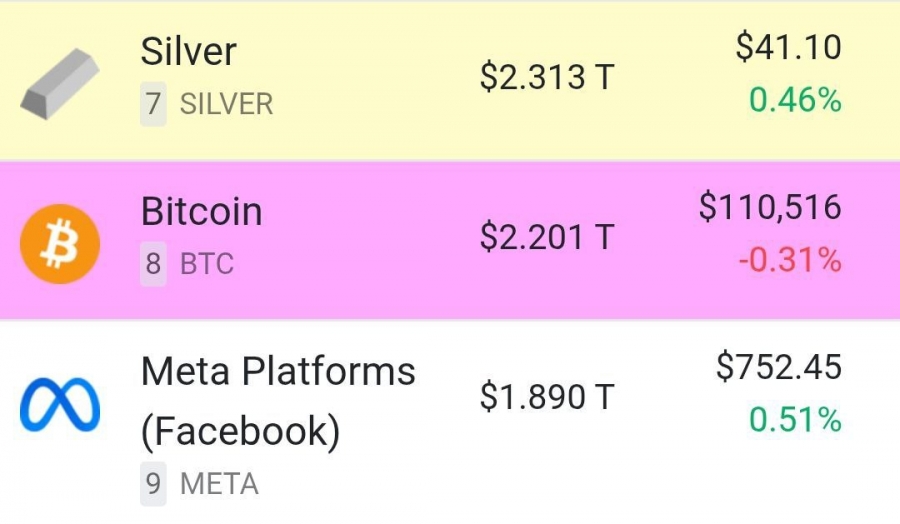Open the Silver asset name link

[x=187, y=52]
